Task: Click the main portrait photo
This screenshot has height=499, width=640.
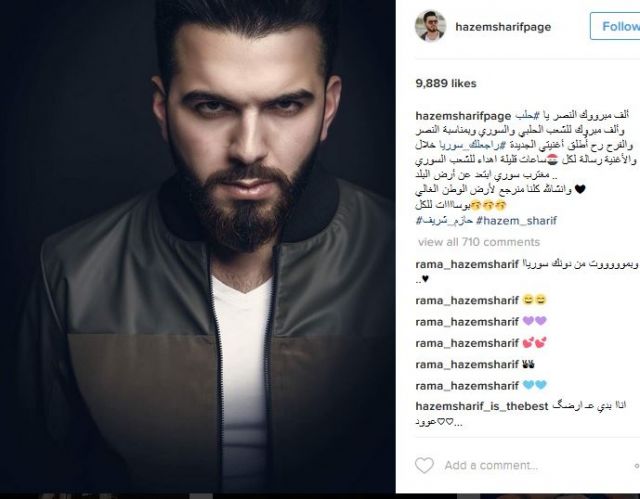Action: (x=198, y=246)
